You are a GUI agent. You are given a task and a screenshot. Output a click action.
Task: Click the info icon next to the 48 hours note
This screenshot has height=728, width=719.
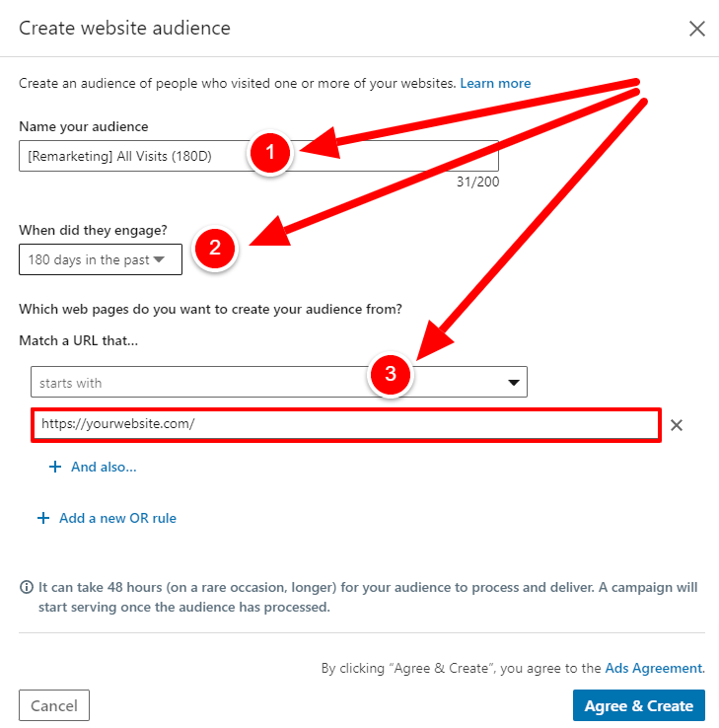tap(27, 587)
